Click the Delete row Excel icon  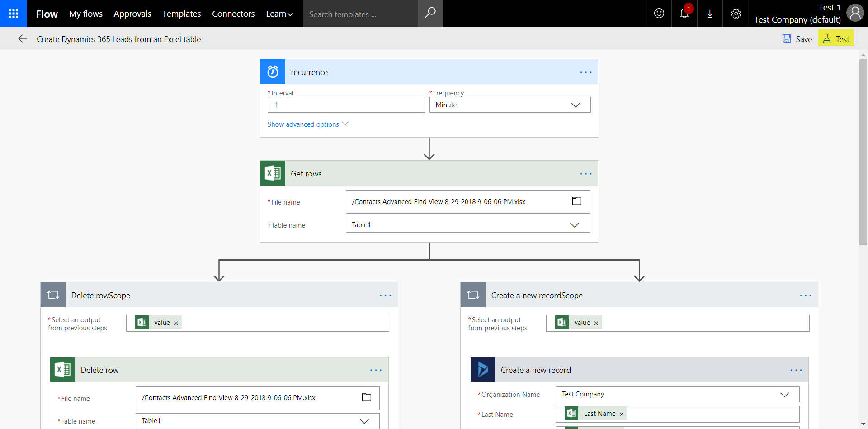click(x=62, y=370)
